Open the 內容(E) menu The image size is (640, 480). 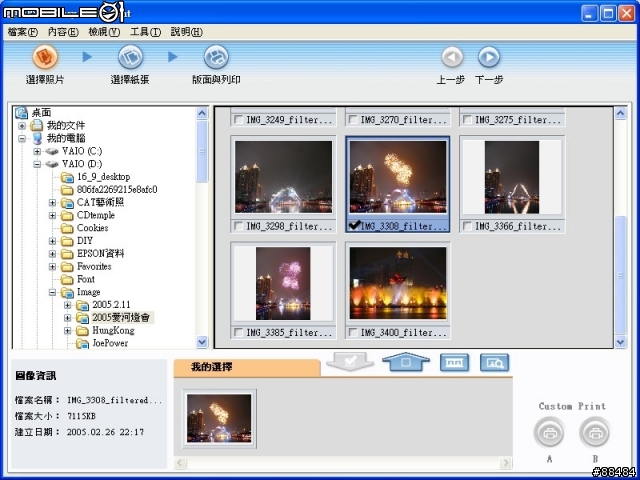pos(63,32)
